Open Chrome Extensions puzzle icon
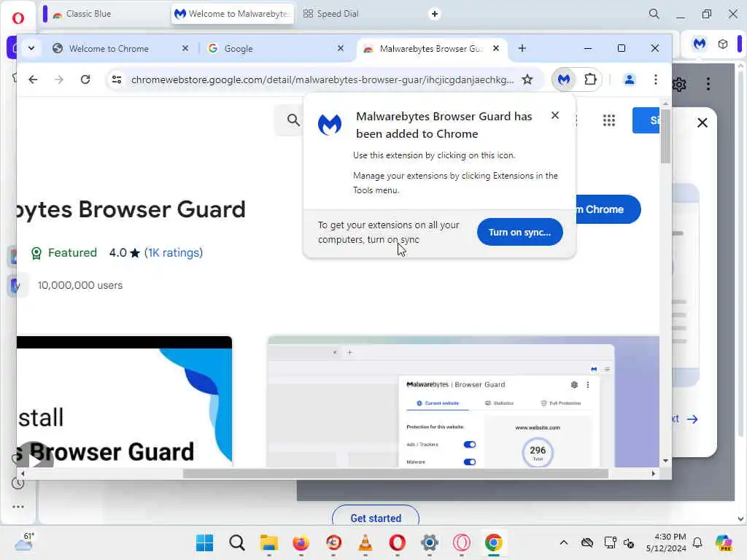Image resolution: width=747 pixels, height=560 pixels. (590, 79)
